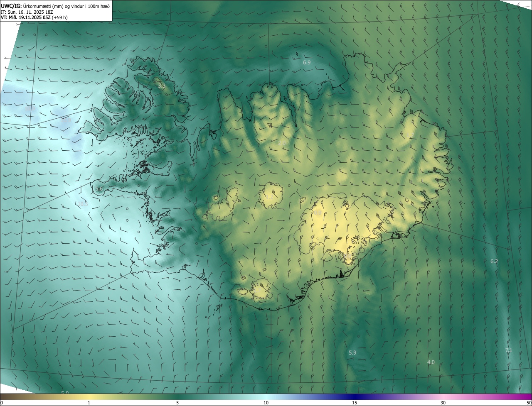Screen dimensions: 532x406
Task: Click the 3.3 value label in Westfjords
Action: tap(162, 86)
